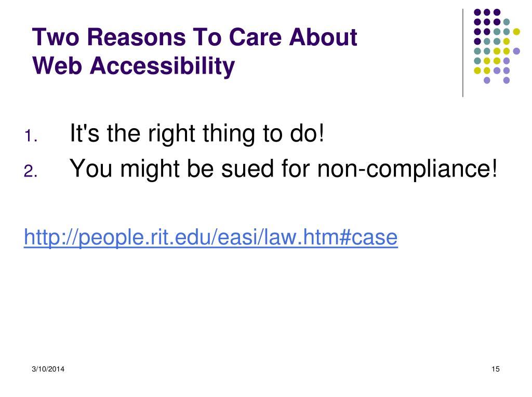This screenshot has width=532, height=397.
Task: Click the decorative dot grid graphic
Action: pyautogui.click(x=497, y=46)
